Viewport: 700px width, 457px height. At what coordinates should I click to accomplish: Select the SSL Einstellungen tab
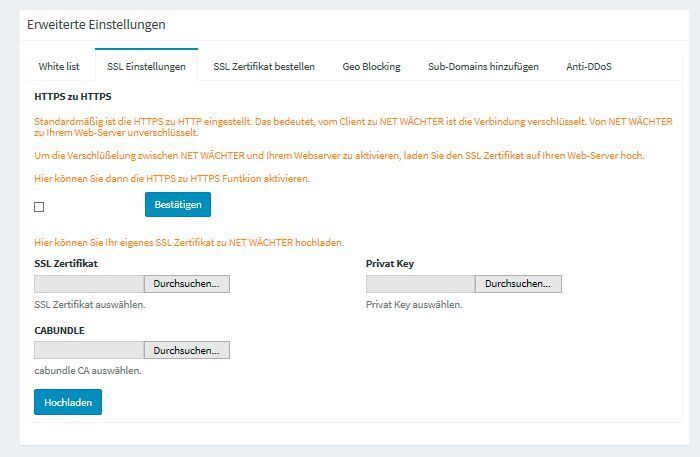tap(146, 66)
